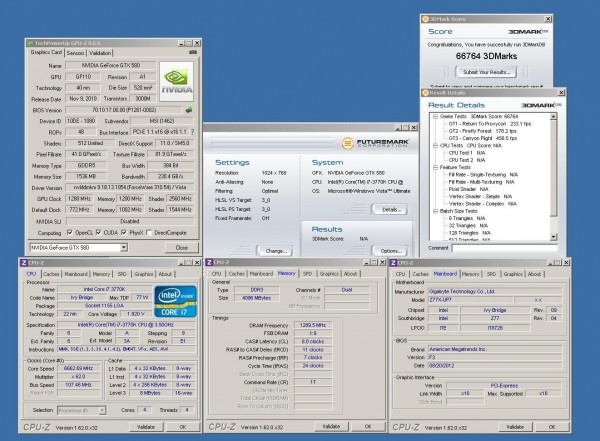The width and height of the screenshot is (600, 441).
Task: Toggle the DirectCompute checkbox in GPU-Z
Action: pyautogui.click(x=149, y=232)
